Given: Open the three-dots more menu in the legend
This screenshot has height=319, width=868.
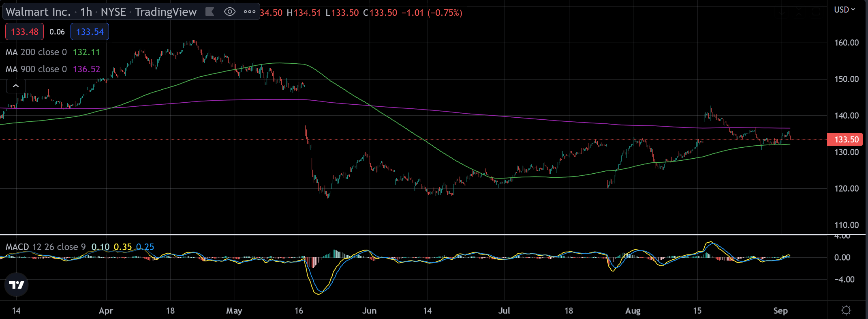Looking at the screenshot, I should [250, 12].
